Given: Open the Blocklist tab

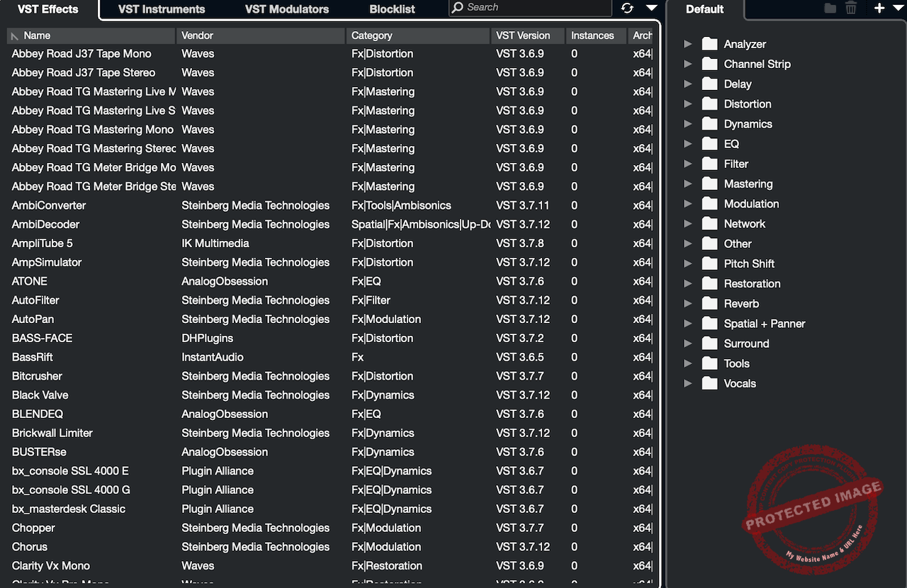Looking at the screenshot, I should [393, 9].
